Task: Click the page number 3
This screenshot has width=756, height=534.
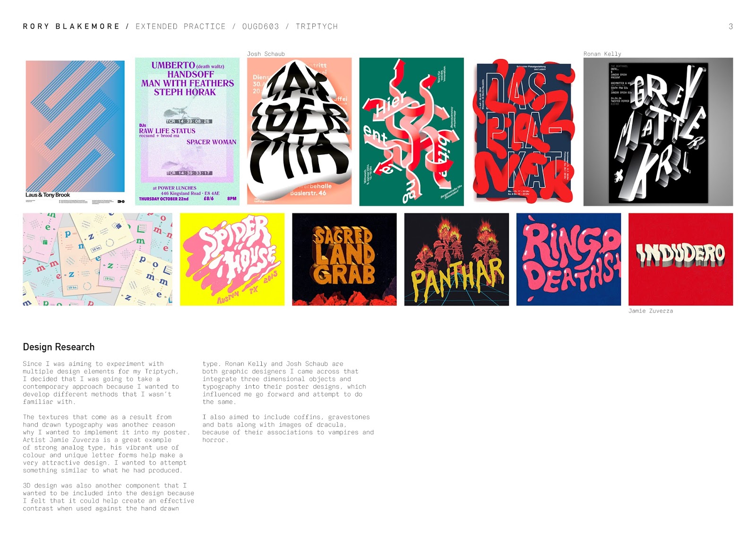Action: click(x=730, y=26)
